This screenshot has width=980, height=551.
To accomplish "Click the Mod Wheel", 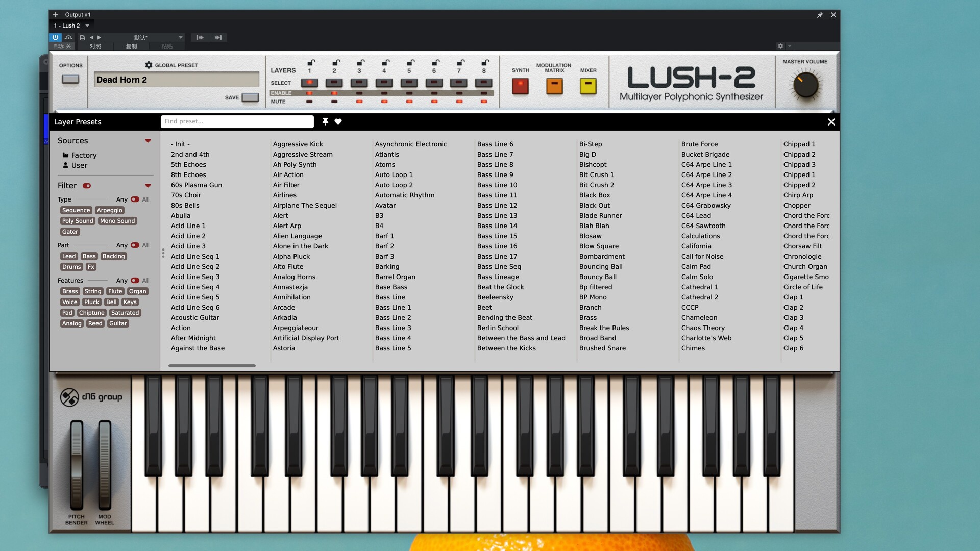I will (x=105, y=464).
